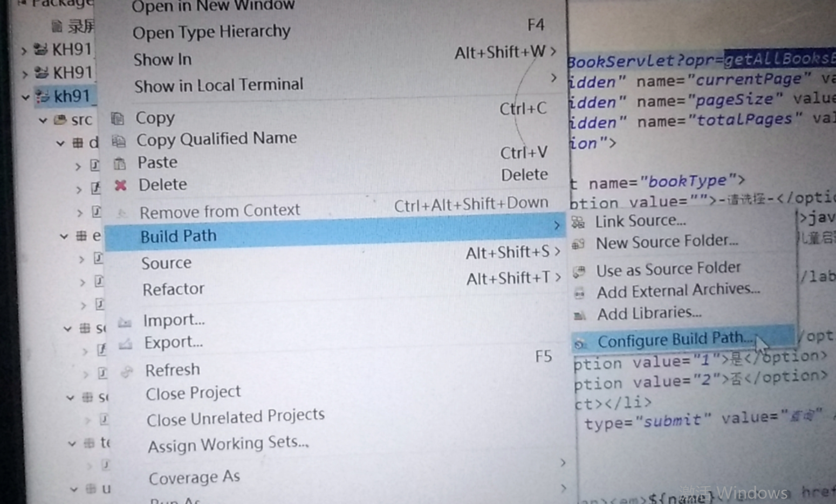The height and width of the screenshot is (504, 836).
Task: Click the Use as Source Folder icon
Action: [x=579, y=271]
